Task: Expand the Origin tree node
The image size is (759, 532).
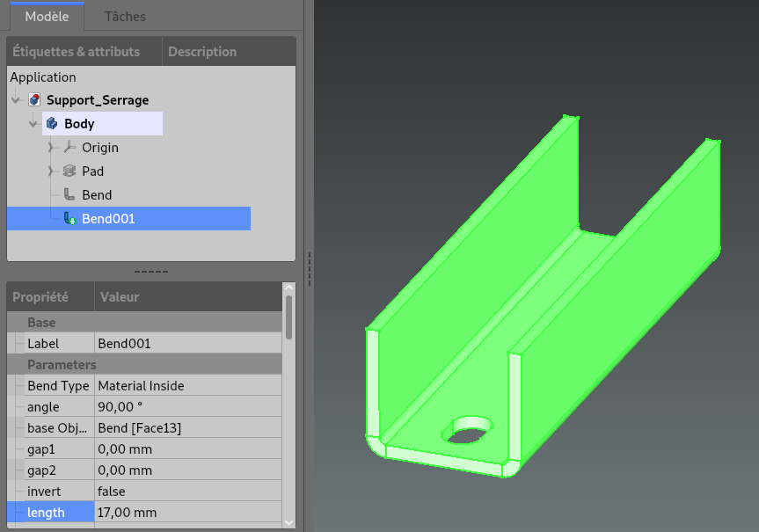Action: [51, 148]
